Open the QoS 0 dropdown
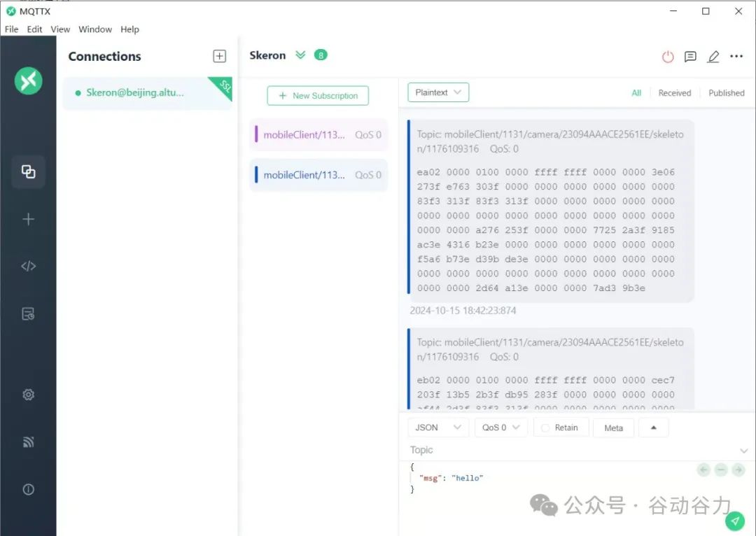This screenshot has height=536, width=756. tap(500, 428)
